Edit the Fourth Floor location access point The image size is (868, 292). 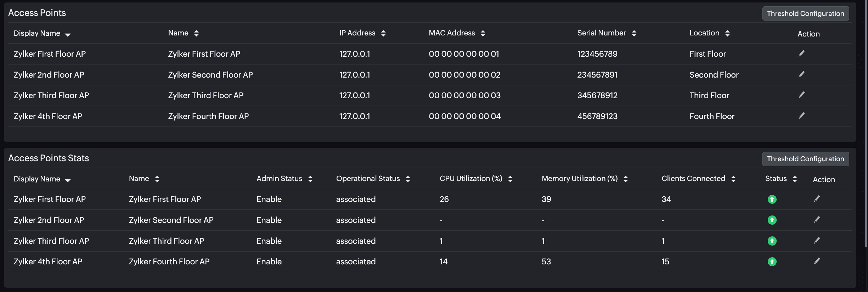[801, 116]
